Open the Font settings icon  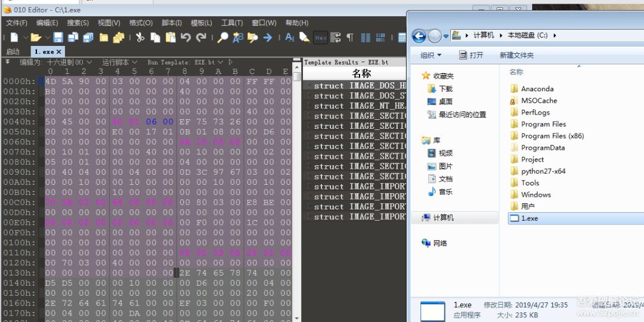point(290,38)
